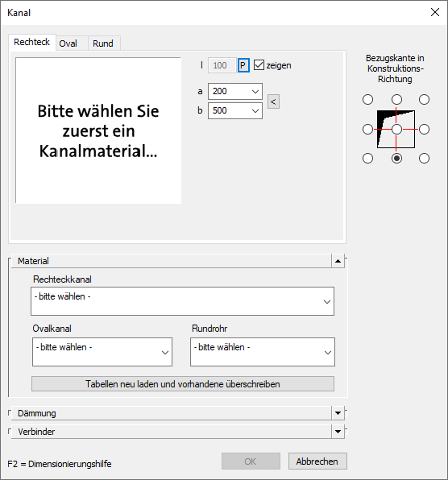Click the swap a/b arrow button
The image size is (448, 480).
273,101
